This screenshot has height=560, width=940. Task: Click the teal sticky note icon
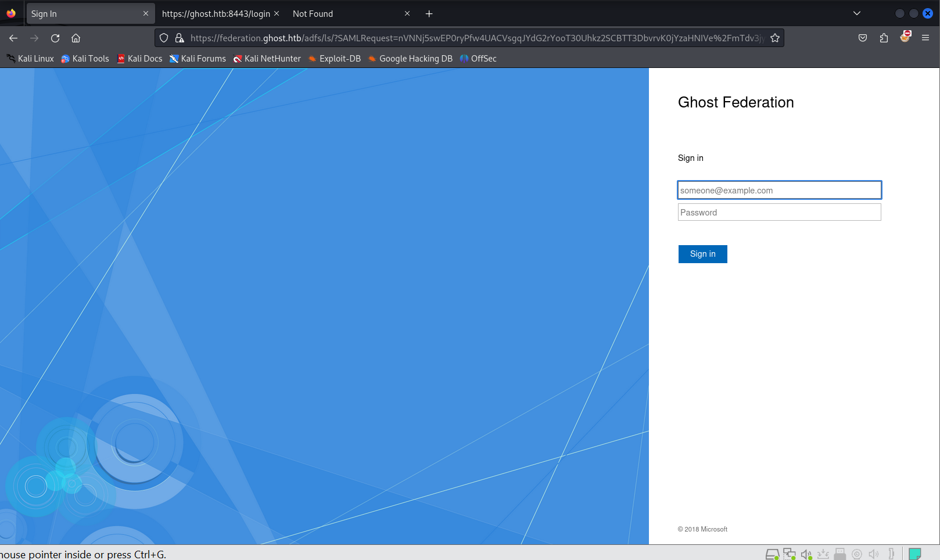pos(915,554)
